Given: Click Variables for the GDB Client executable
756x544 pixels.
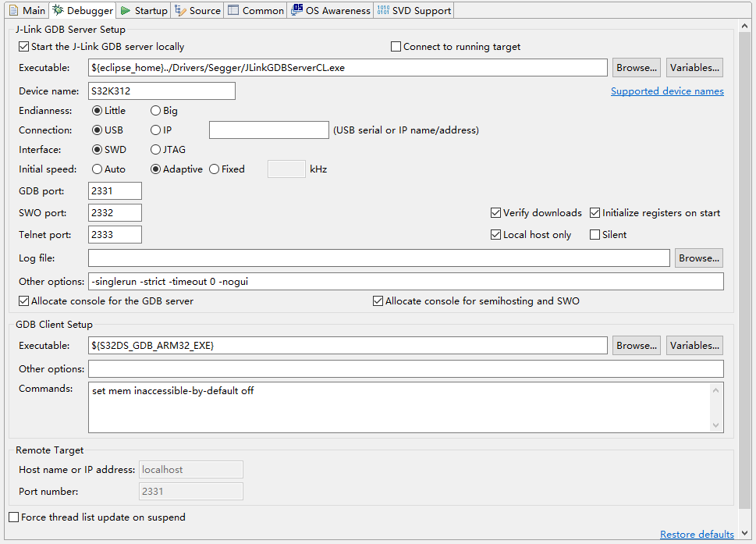Looking at the screenshot, I should (694, 345).
